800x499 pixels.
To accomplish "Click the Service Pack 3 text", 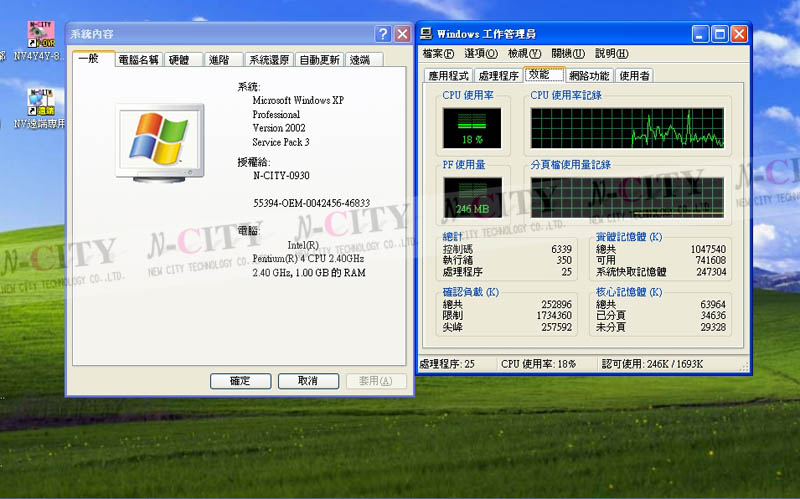I will [281, 142].
